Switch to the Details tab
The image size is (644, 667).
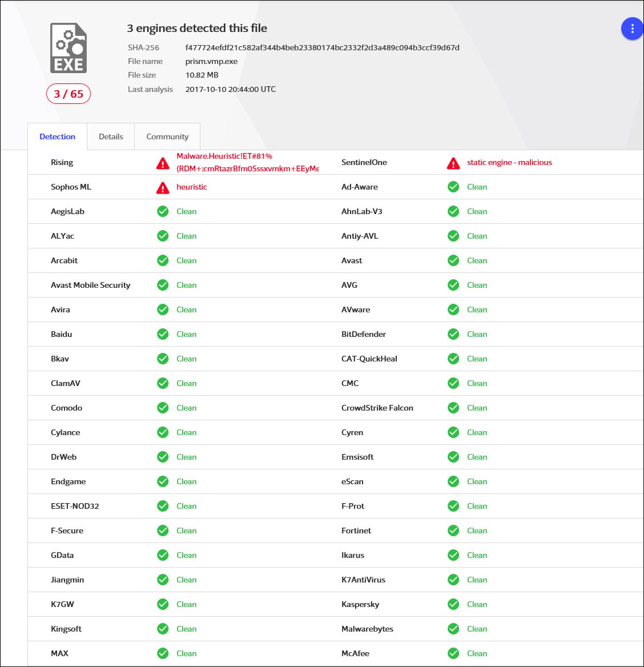(x=111, y=137)
